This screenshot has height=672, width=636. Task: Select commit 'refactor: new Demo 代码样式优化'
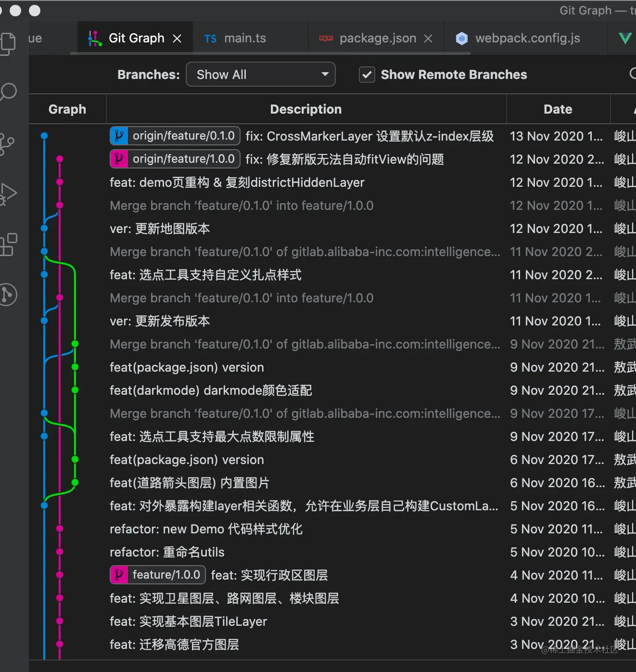206,529
